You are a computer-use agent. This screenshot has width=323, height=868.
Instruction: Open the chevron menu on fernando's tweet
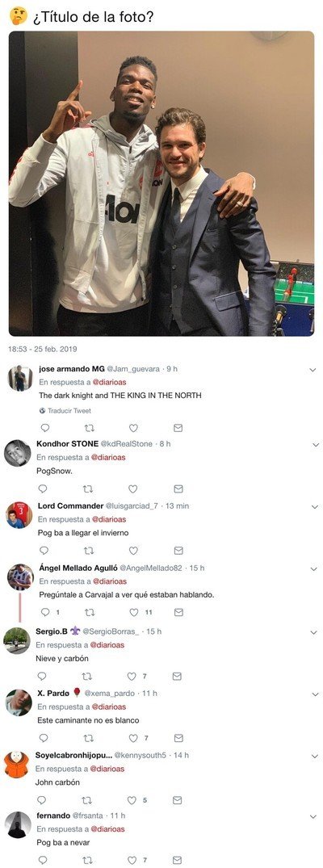315,816
